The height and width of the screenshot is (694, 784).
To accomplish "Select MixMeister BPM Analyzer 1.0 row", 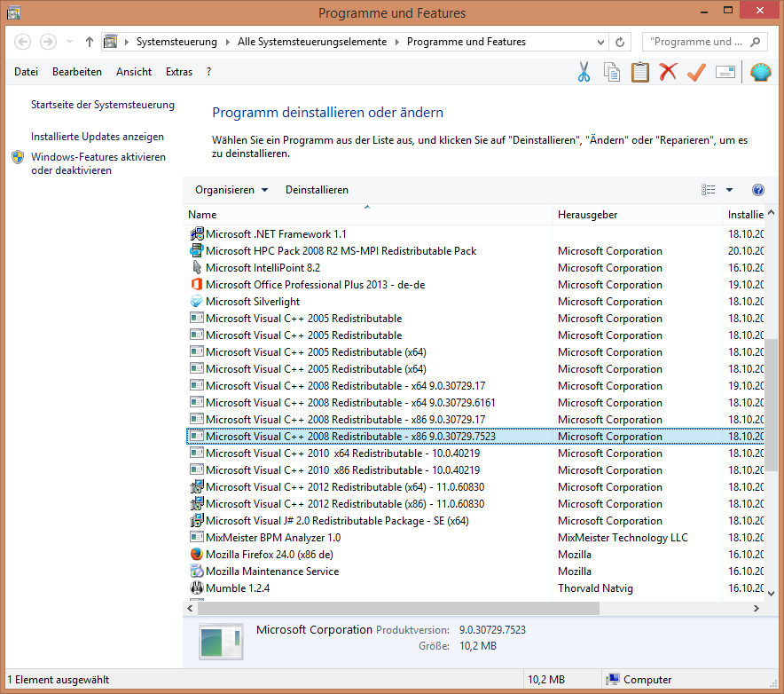I will click(x=475, y=538).
